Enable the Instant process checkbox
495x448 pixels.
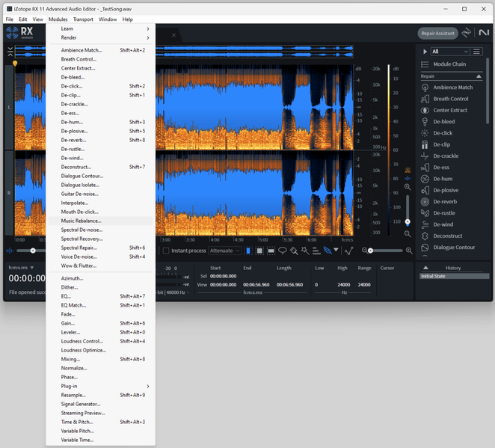pyautogui.click(x=167, y=251)
